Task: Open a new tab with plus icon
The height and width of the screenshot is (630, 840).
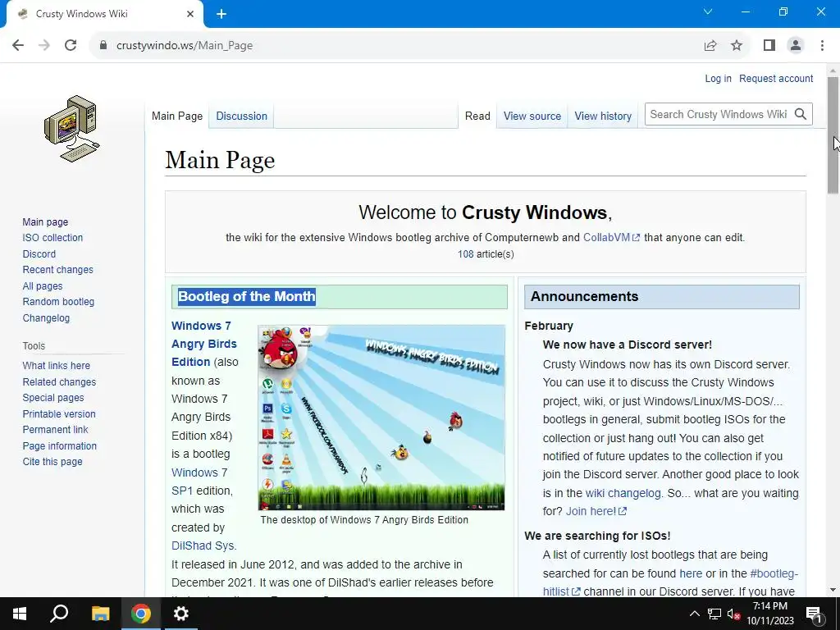Action: (221, 15)
